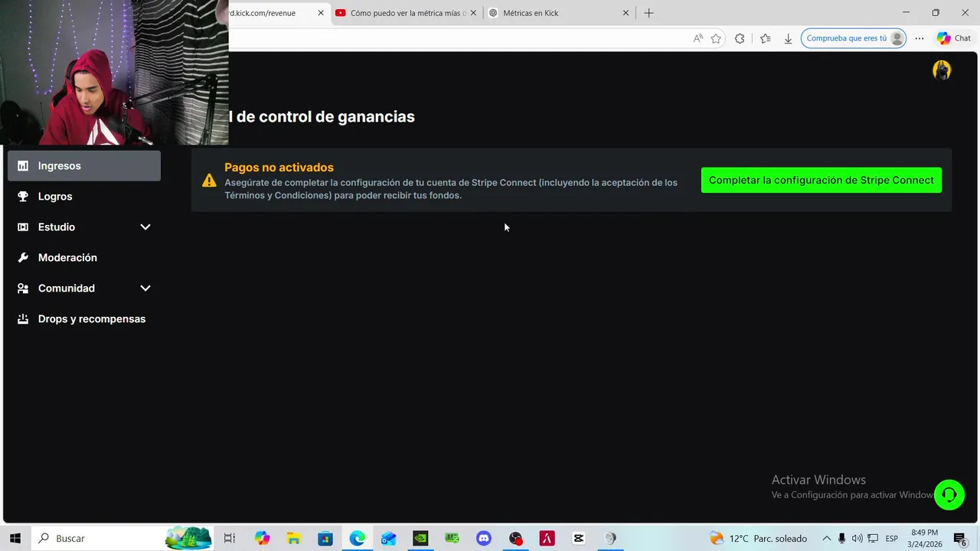Close the 'Métricas en Kick' tab

tap(626, 13)
